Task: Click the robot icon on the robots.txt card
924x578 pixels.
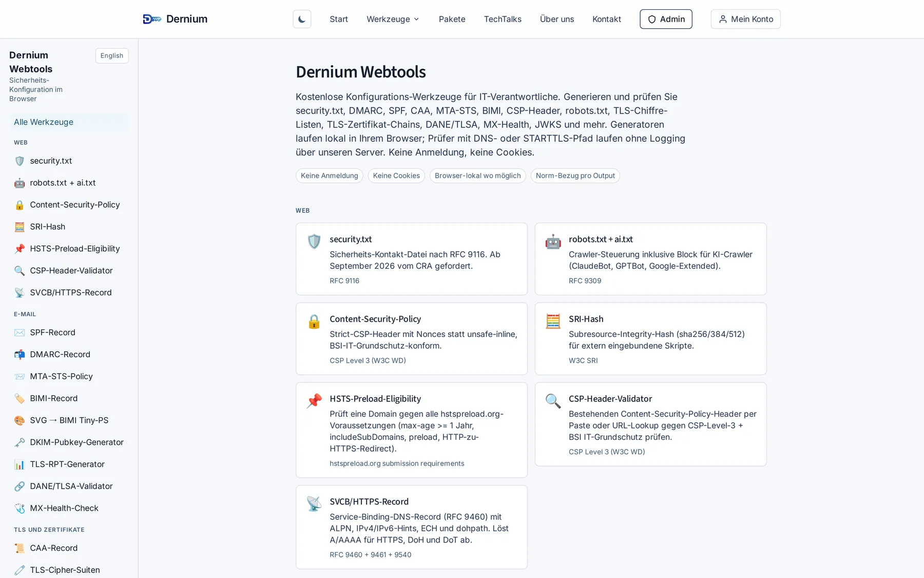Action: click(553, 241)
